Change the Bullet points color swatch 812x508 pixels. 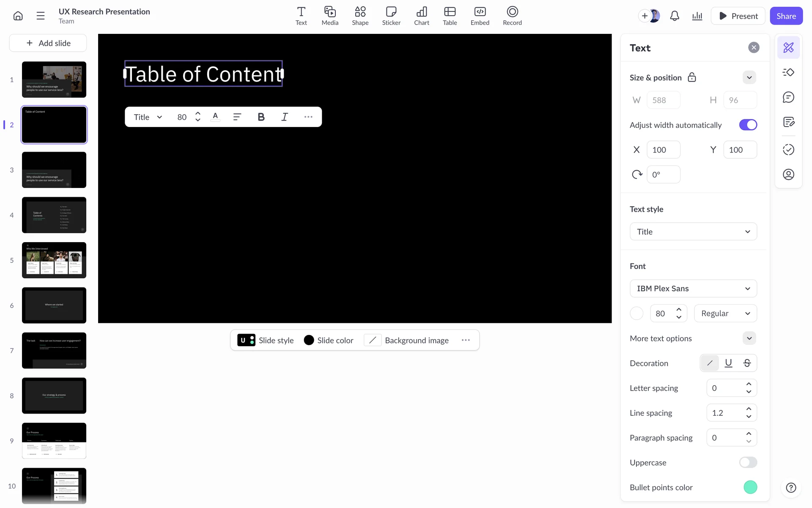tap(750, 487)
